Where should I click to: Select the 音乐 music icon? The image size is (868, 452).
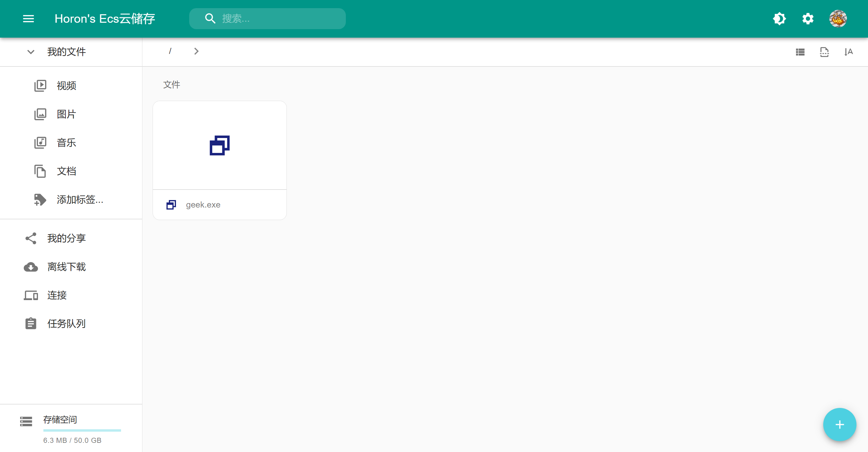pos(40,143)
